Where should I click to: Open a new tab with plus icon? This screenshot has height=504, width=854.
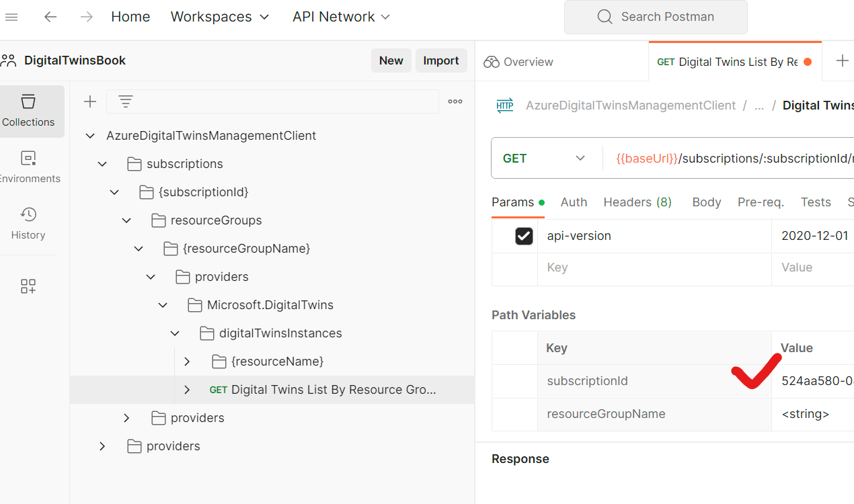point(842,61)
